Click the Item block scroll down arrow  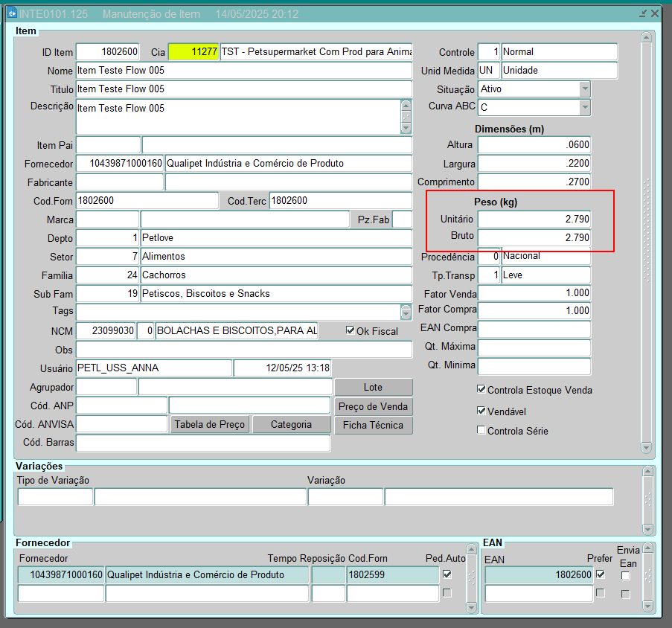click(646, 448)
